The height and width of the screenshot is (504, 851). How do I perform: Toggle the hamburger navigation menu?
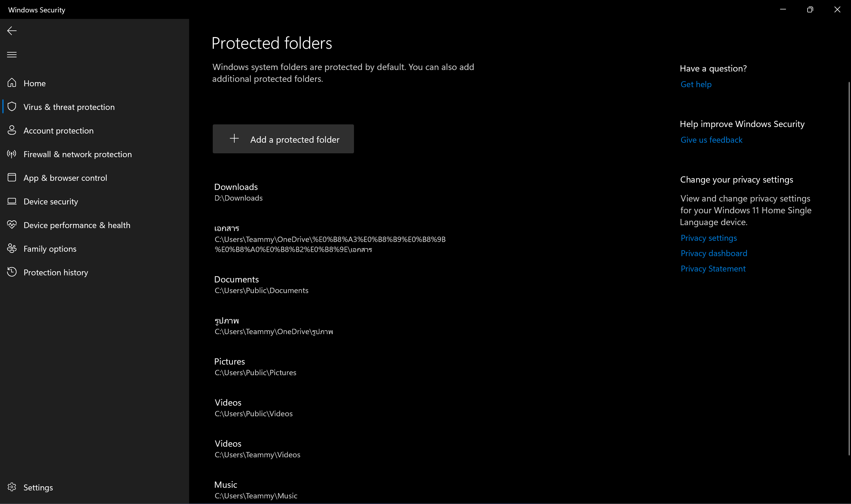point(12,55)
